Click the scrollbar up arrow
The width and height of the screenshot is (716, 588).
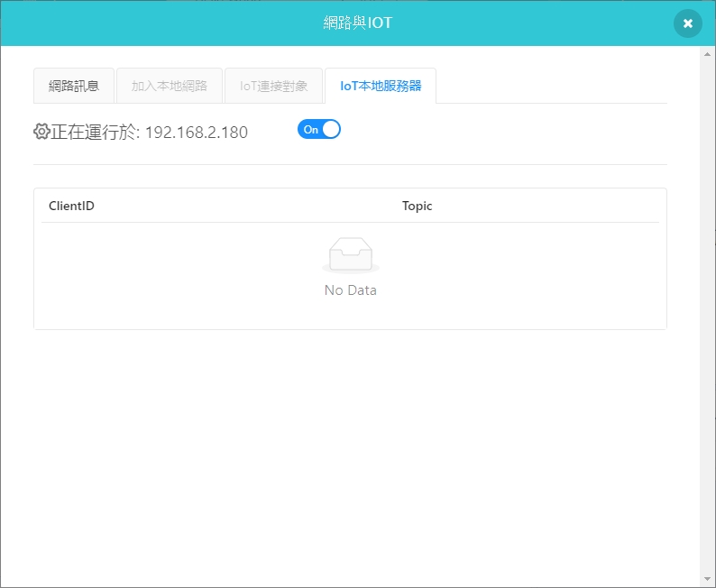707,55
